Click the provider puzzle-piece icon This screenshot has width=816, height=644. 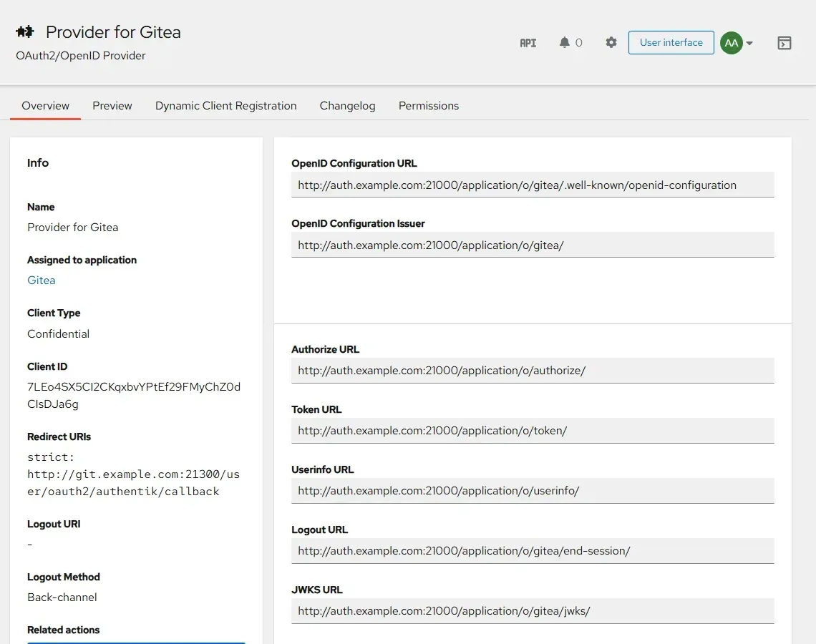(25, 31)
